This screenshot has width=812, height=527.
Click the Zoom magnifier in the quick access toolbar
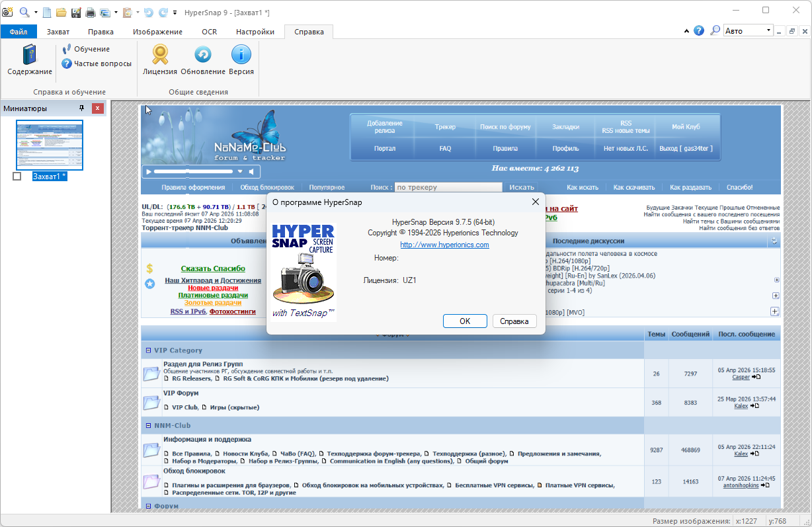coord(24,12)
